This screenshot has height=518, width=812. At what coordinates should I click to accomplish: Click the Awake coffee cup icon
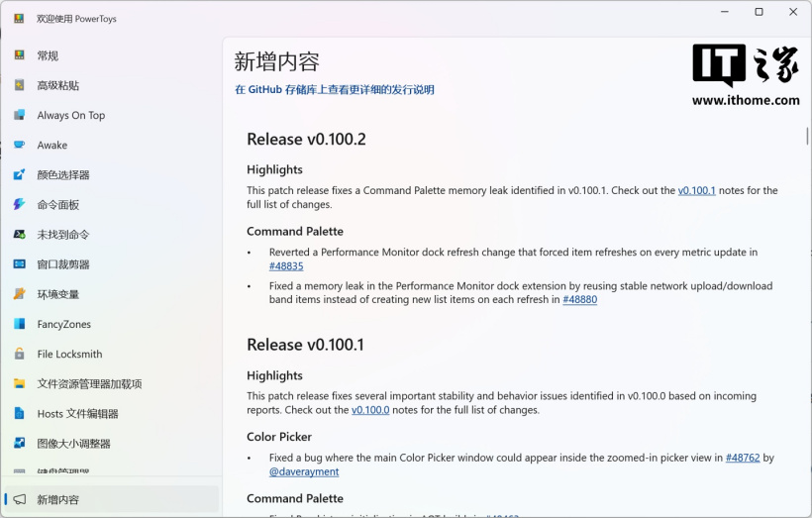[19, 145]
